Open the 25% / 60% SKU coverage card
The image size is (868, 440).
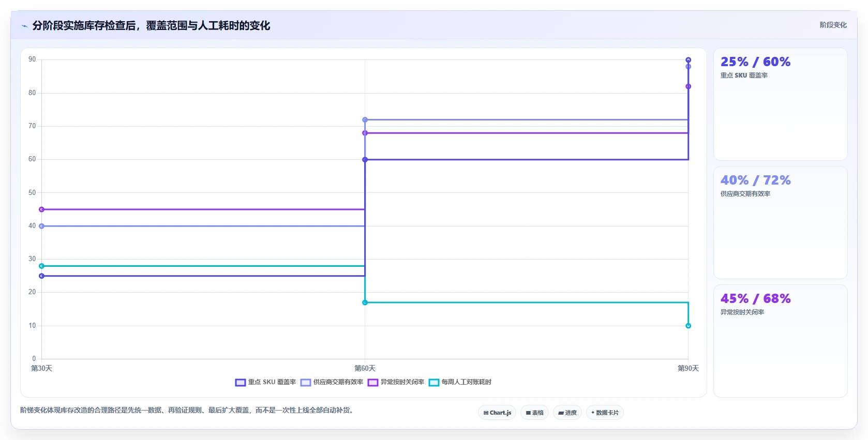(x=780, y=104)
